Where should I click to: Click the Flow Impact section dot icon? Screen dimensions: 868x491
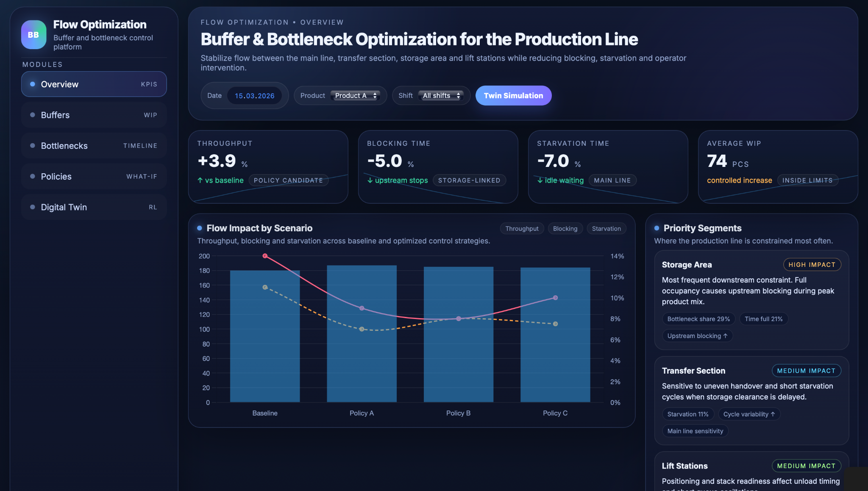pyautogui.click(x=200, y=228)
